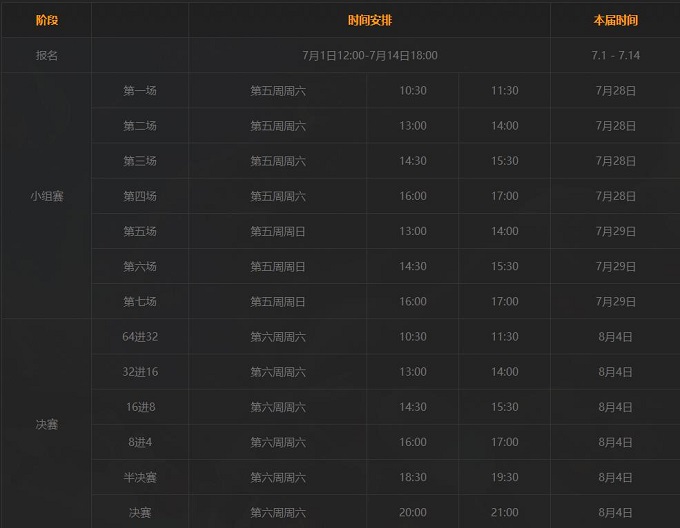680x528 pixels.
Task: Select the 第七场 row label
Action: tap(140, 301)
